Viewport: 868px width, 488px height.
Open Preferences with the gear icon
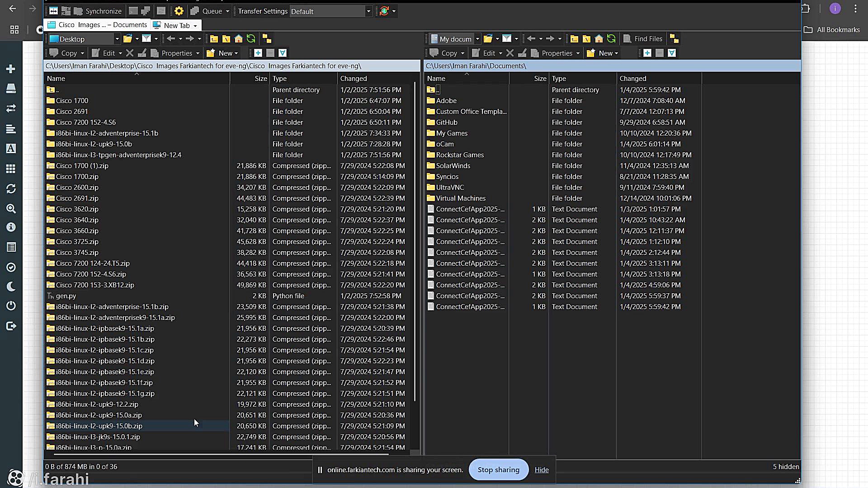click(x=179, y=11)
